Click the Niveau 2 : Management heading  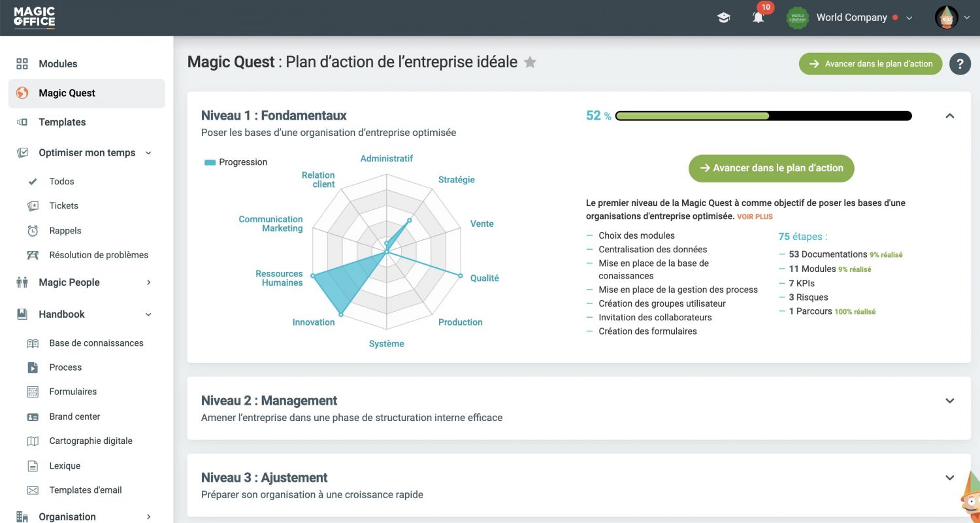coord(269,401)
